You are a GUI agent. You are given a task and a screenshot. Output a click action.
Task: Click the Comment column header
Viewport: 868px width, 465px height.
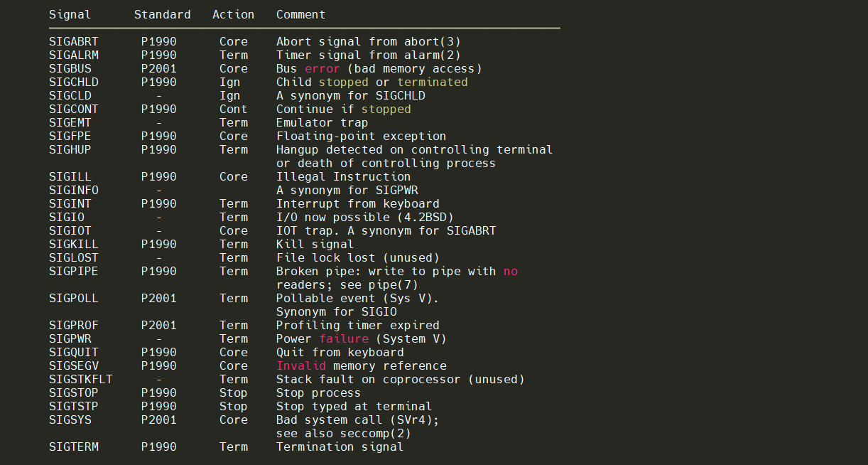(300, 15)
